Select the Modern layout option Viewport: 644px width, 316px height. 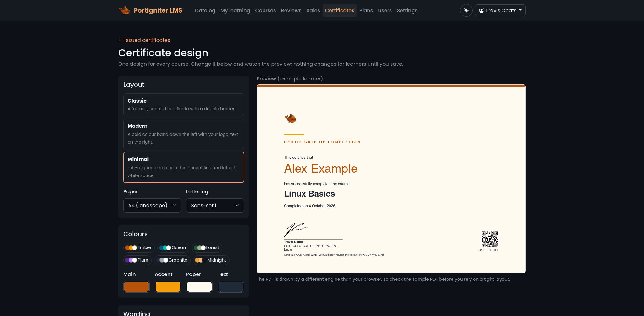pyautogui.click(x=184, y=134)
